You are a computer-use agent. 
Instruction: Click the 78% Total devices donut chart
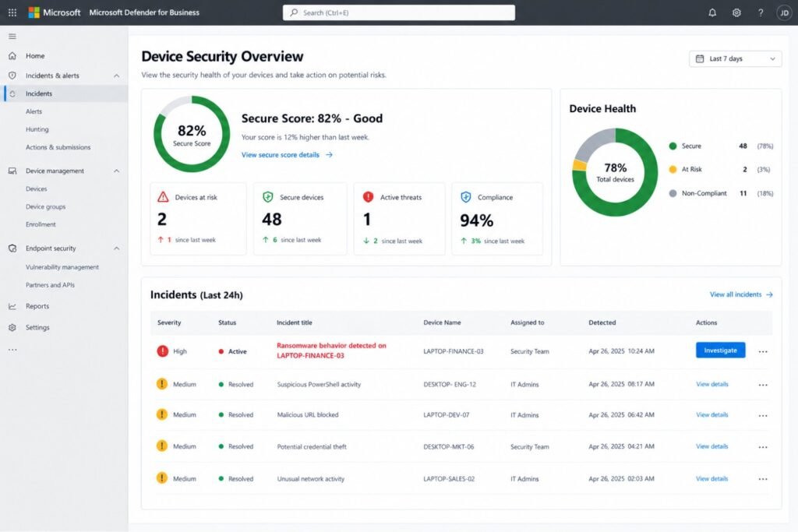pyautogui.click(x=615, y=172)
